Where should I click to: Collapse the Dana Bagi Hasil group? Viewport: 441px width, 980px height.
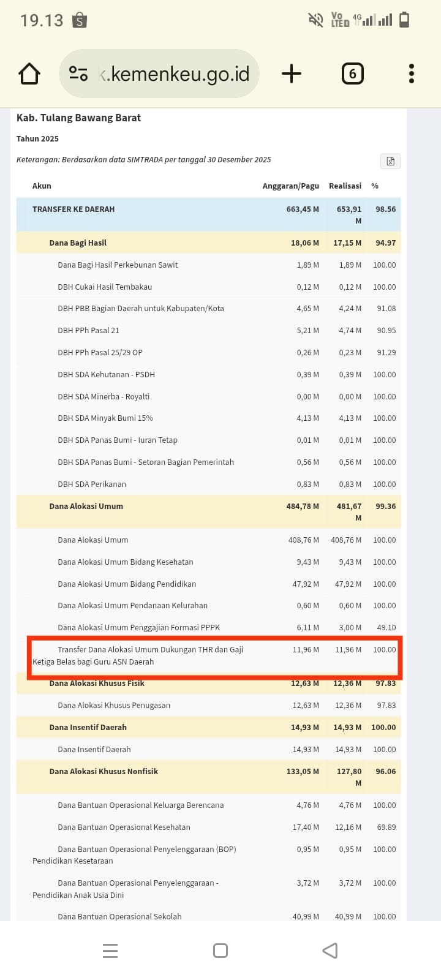tap(78, 243)
